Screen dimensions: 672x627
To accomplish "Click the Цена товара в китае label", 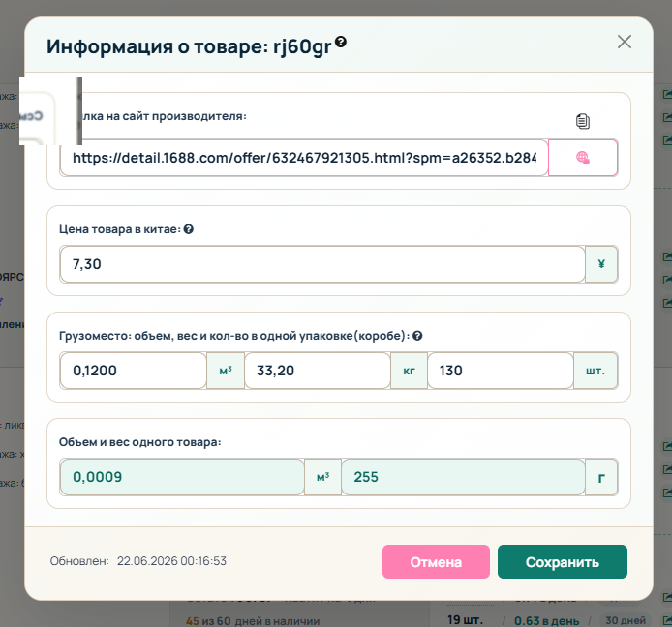I will click(x=120, y=229).
